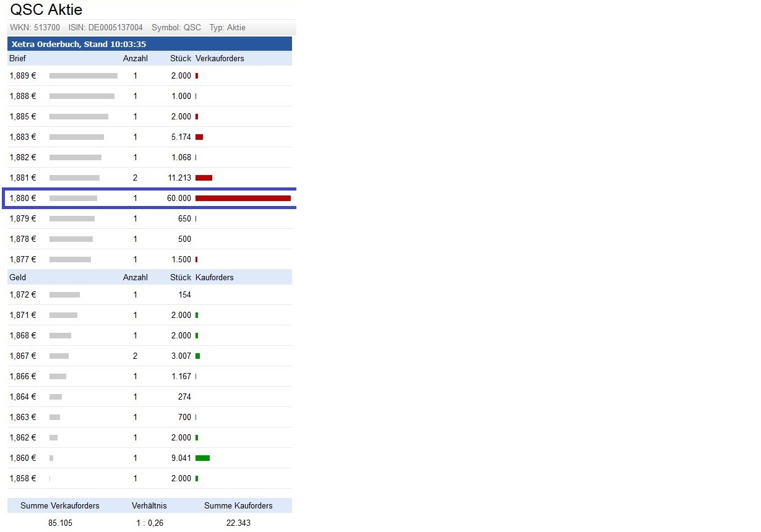Click the 1,882 € ask price
Viewport: 761px width, 532px height.
(x=23, y=158)
